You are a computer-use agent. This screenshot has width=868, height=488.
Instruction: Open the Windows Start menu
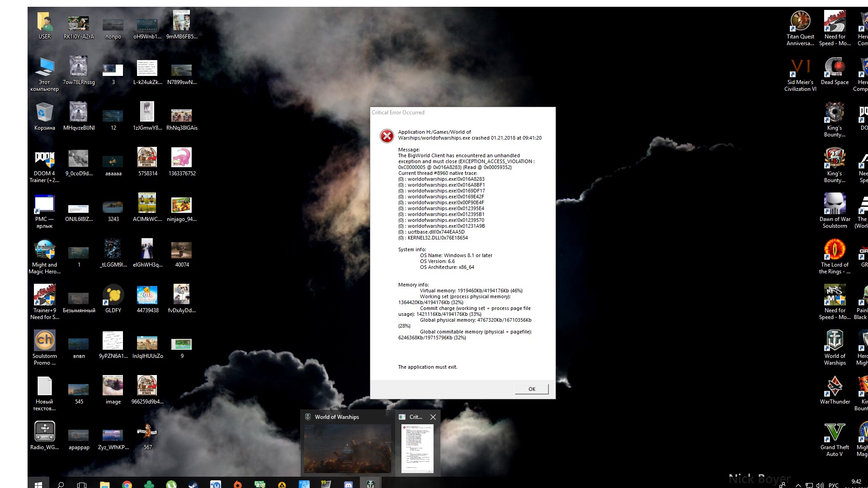[38, 485]
